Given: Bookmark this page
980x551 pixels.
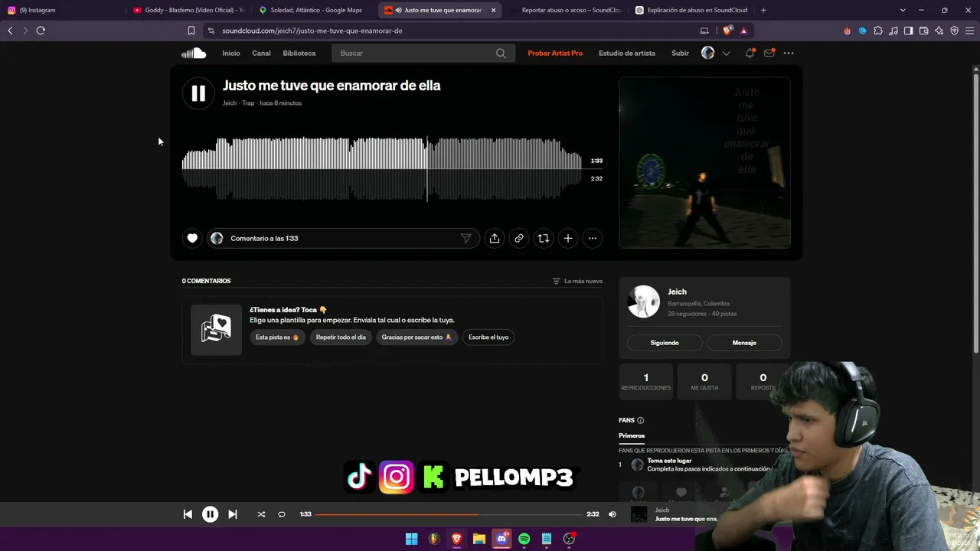Looking at the screenshot, I should [191, 31].
